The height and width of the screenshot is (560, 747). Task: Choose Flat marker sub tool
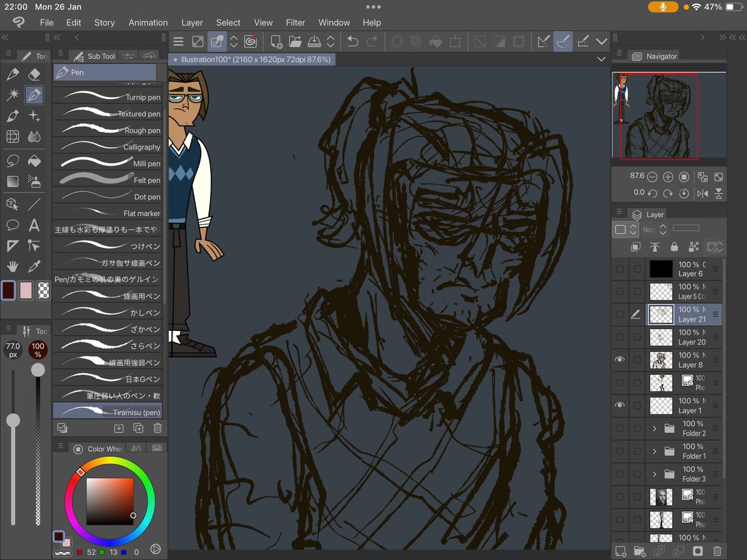click(107, 213)
